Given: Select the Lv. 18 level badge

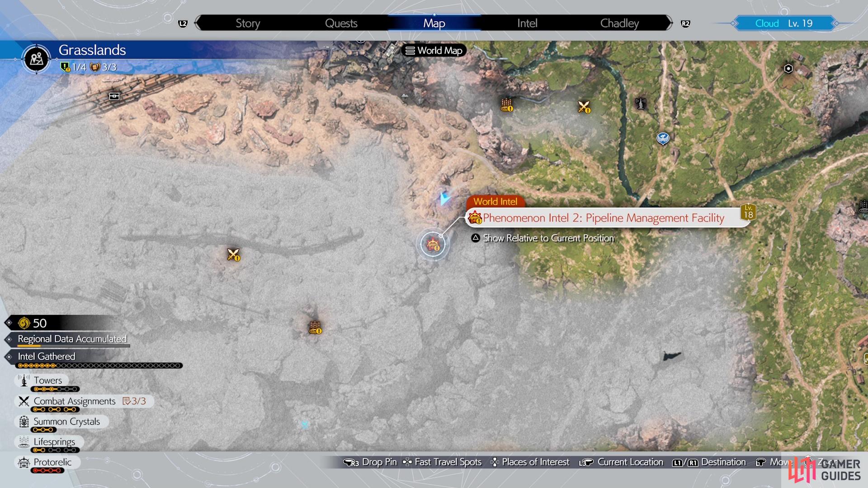Looking at the screenshot, I should pos(748,212).
